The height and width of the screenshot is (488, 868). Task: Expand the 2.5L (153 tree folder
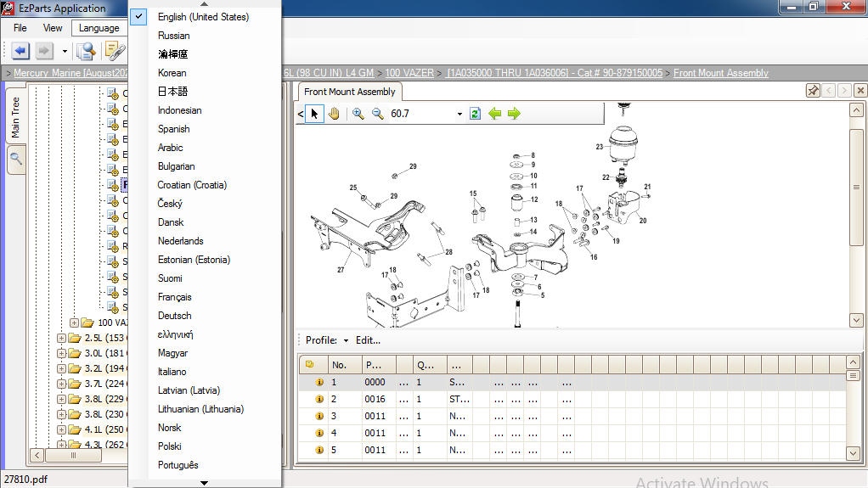(x=61, y=338)
